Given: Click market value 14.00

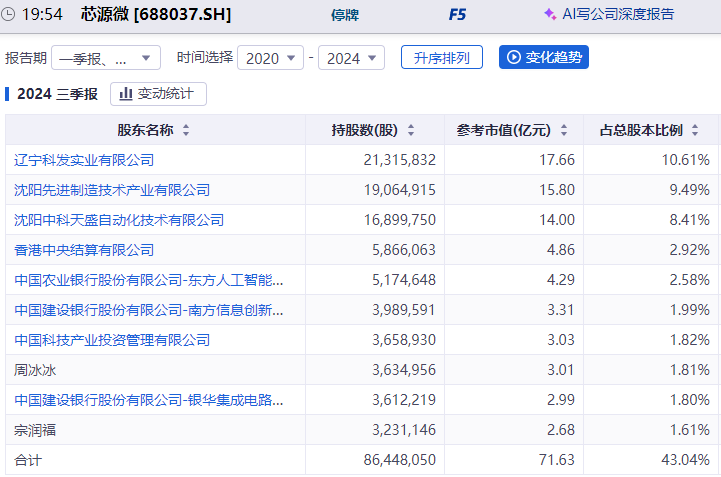Looking at the screenshot, I should click(557, 220).
